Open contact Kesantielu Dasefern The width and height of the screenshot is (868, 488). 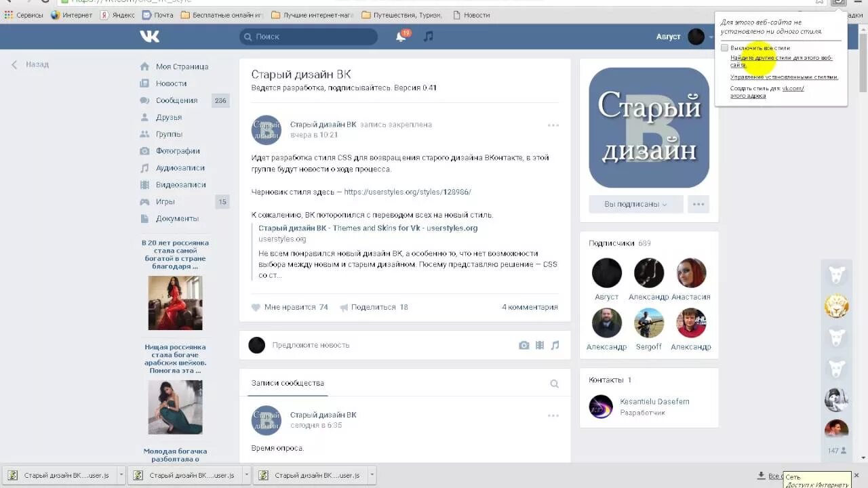[654, 401]
